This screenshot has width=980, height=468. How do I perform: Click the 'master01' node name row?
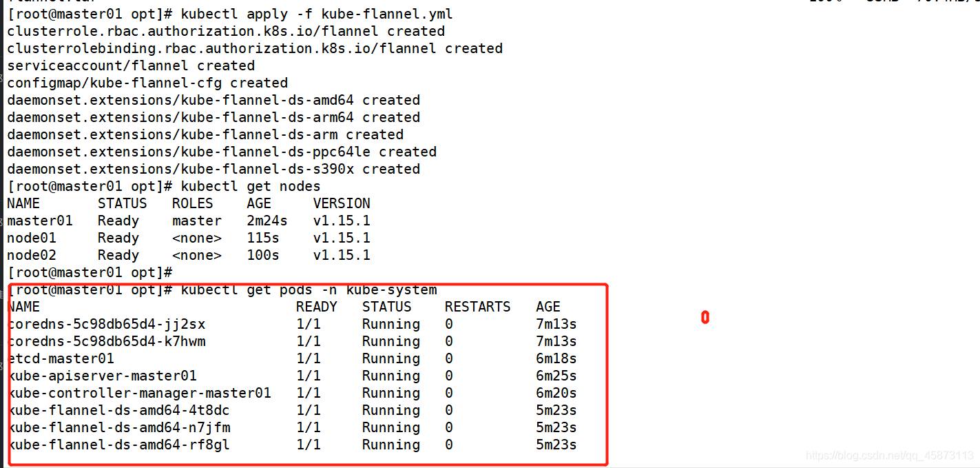[x=40, y=221]
